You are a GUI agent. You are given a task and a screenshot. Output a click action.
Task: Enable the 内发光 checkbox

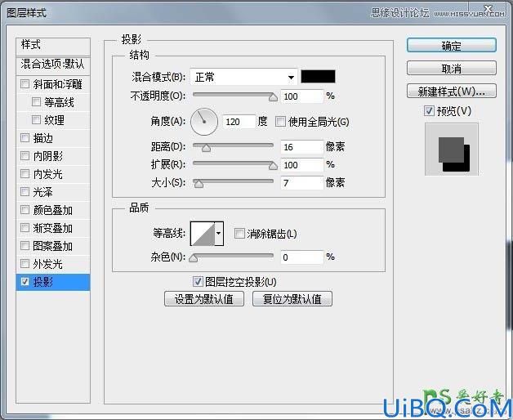(25, 173)
